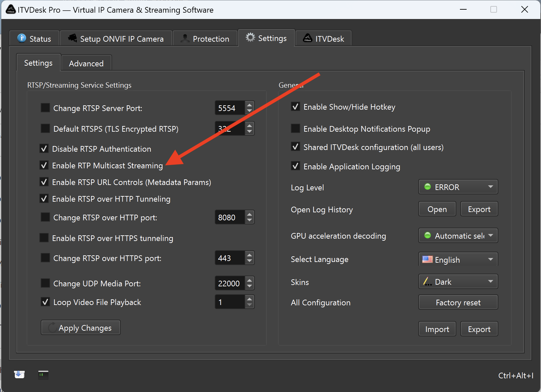Click the Factory reset button

pyautogui.click(x=458, y=303)
